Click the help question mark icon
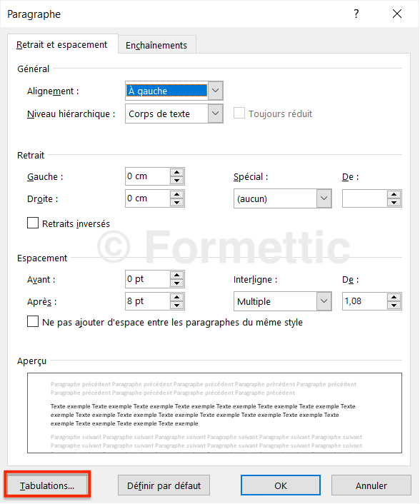This screenshot has width=420, height=504. (x=356, y=14)
